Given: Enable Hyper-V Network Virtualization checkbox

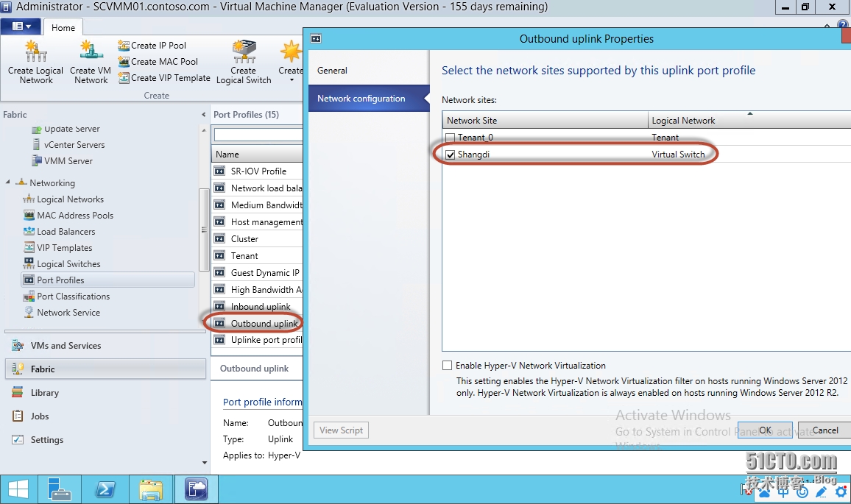Looking at the screenshot, I should pos(447,366).
